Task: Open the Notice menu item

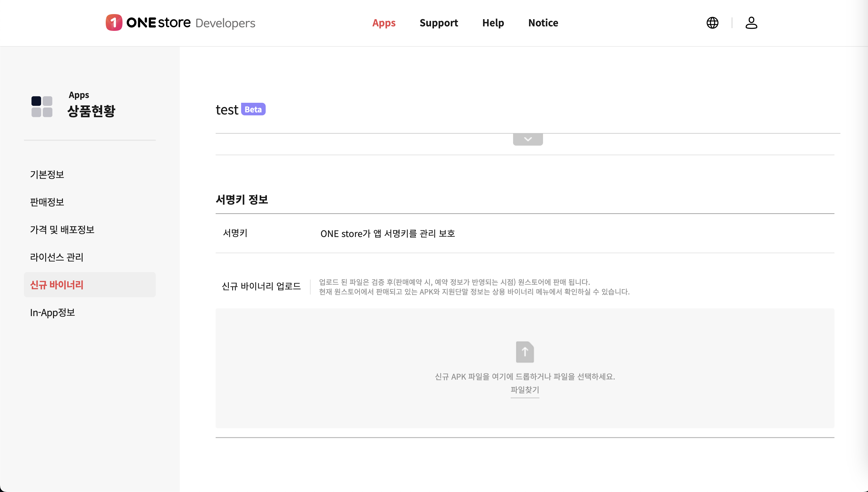Action: click(x=543, y=23)
